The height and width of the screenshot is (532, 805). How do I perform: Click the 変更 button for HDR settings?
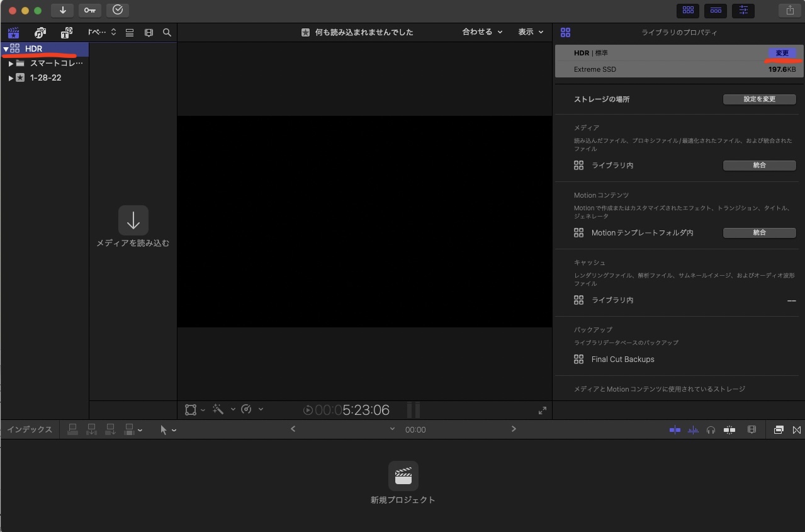point(782,54)
